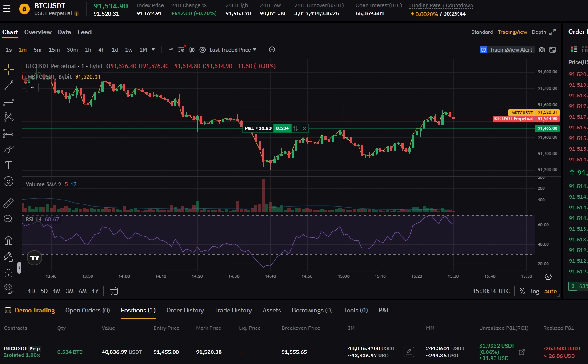
Task: Hide all drawings with eye icon
Action: click(x=8, y=288)
